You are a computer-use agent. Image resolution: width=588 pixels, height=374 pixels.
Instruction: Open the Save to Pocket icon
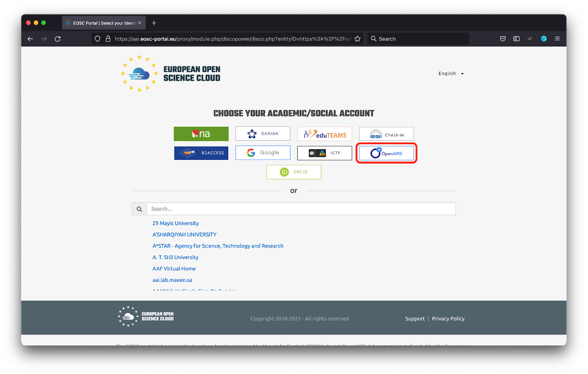(503, 39)
